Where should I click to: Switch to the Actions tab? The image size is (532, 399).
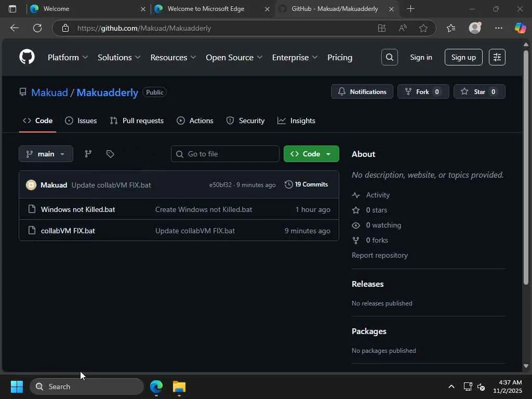[x=195, y=121]
